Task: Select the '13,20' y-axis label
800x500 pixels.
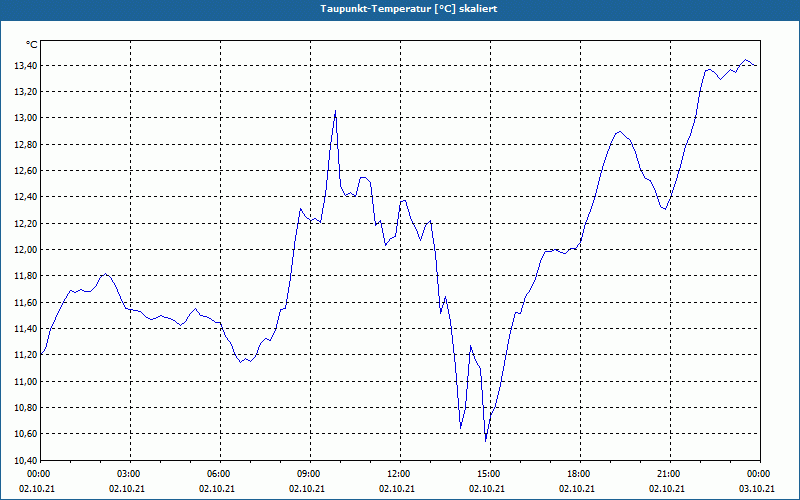Action: tap(26, 92)
